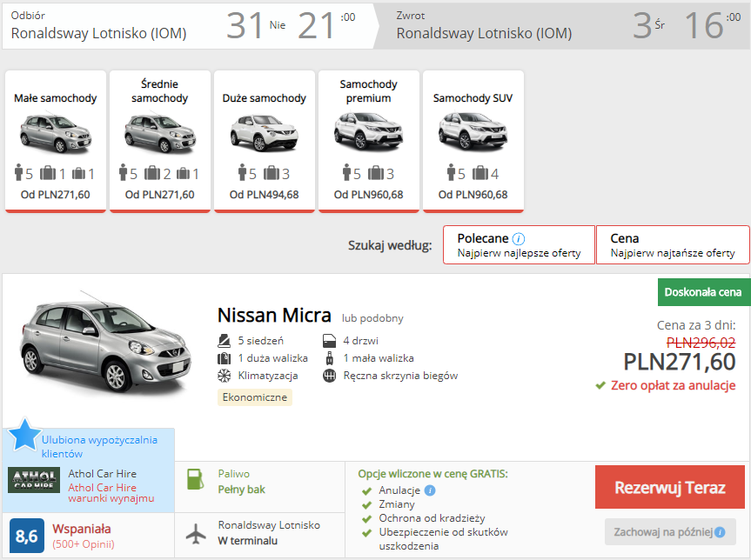Click the Athol Car Hire logo

point(34,480)
